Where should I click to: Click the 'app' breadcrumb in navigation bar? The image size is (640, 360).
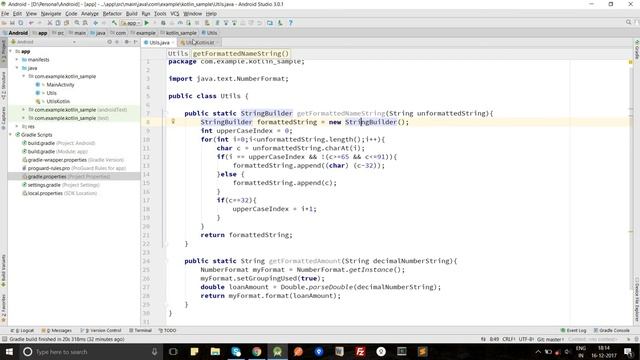click(42, 33)
